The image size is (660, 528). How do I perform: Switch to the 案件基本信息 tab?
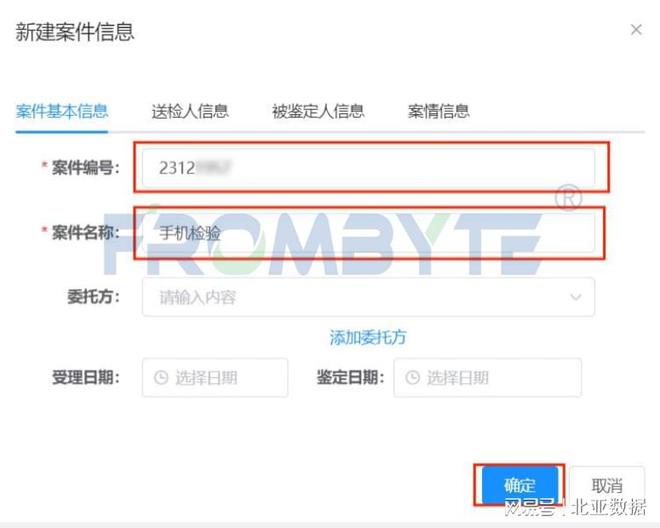pos(62,112)
